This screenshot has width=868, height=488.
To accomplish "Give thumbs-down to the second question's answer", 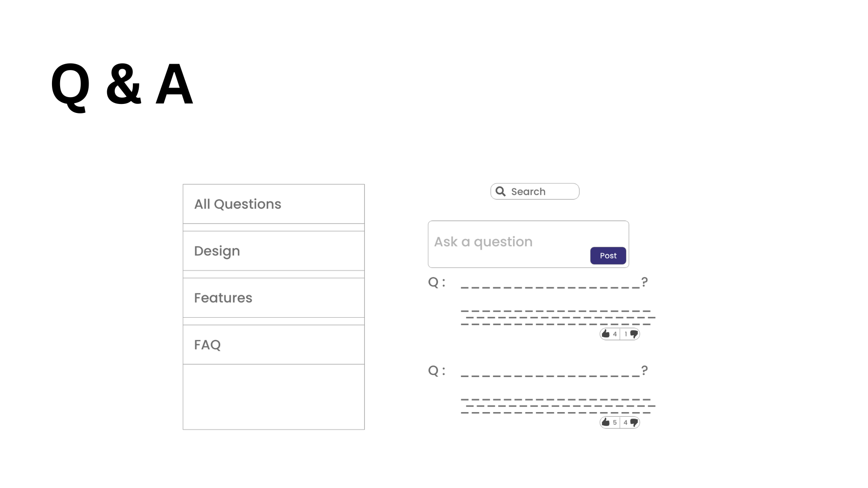I will tap(634, 423).
